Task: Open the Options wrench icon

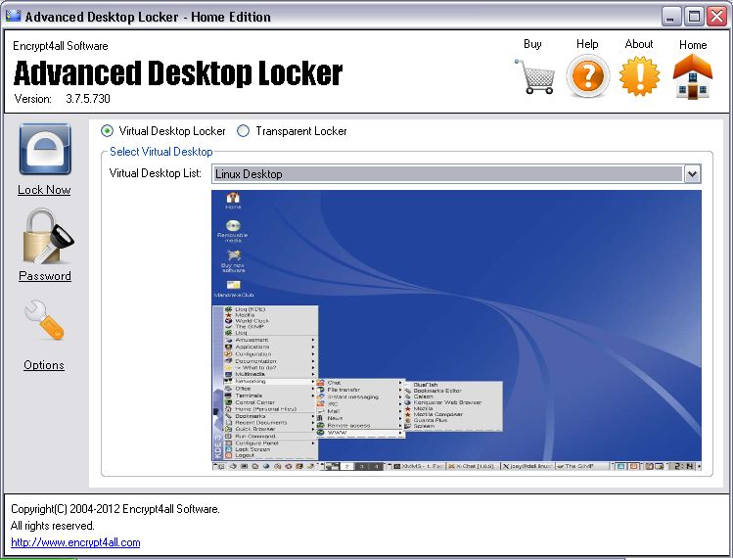Action: [x=44, y=319]
